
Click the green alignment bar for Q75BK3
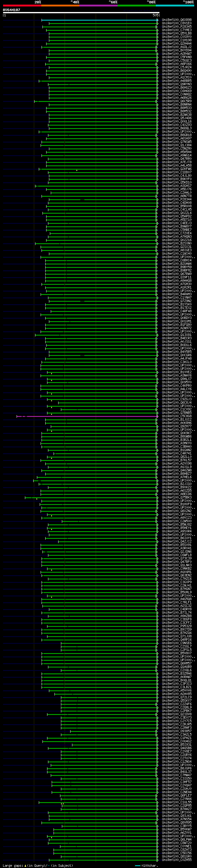pos(92,497)
